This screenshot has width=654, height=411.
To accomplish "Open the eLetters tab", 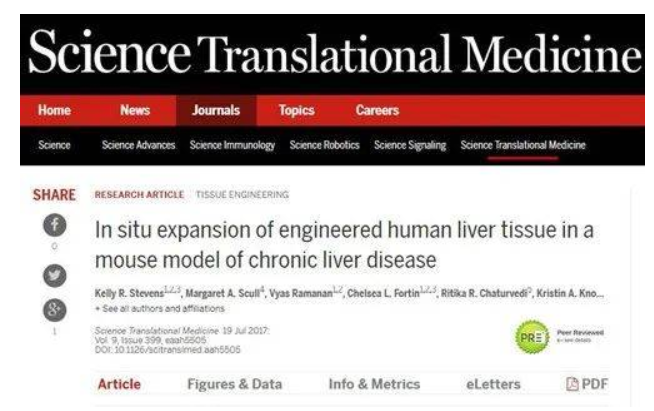I will point(493,384).
